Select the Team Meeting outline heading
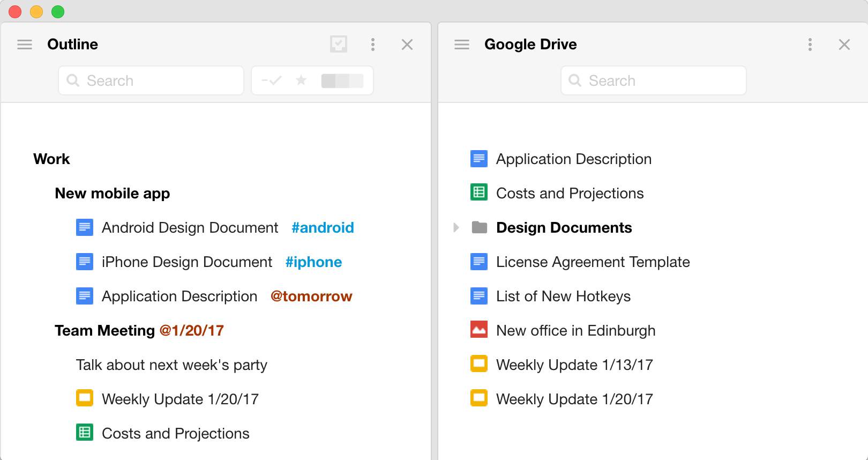 (104, 331)
